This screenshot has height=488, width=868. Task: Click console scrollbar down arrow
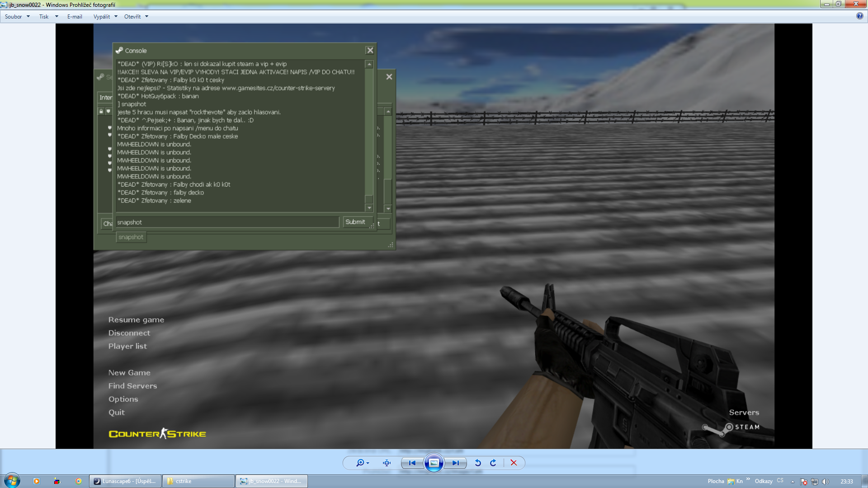pyautogui.click(x=369, y=208)
